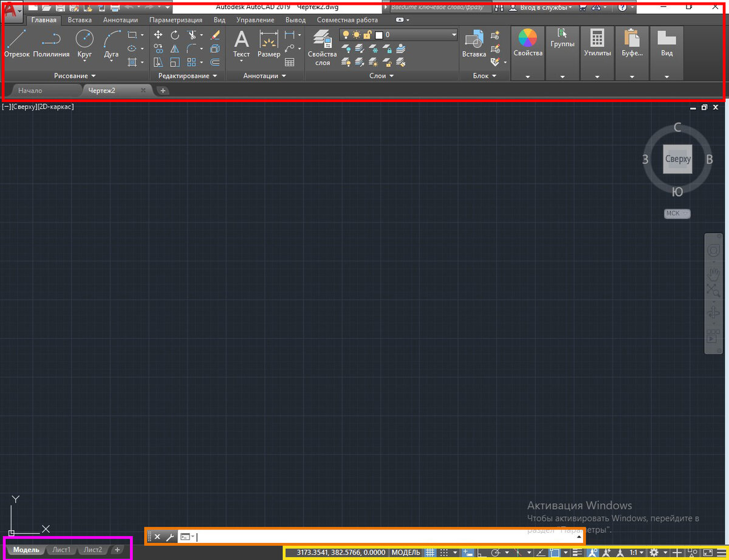Open the Утилиты calculator panel
The width and height of the screenshot is (729, 560).
[x=598, y=53]
